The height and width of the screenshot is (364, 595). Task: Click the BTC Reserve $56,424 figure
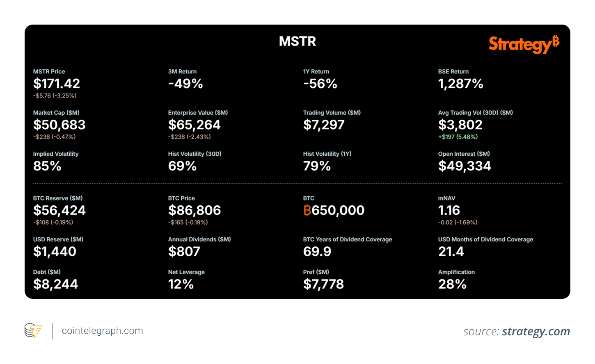click(x=59, y=210)
